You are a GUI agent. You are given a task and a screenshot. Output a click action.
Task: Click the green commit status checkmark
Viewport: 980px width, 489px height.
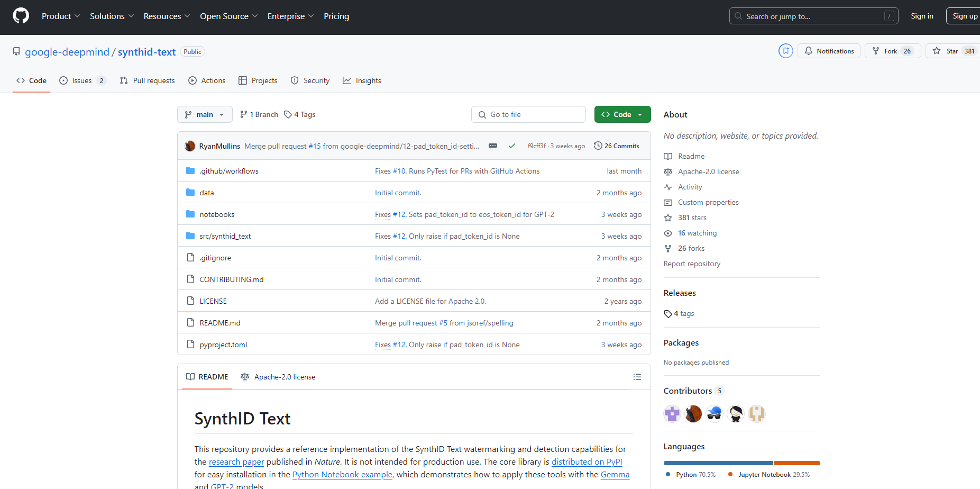point(511,146)
